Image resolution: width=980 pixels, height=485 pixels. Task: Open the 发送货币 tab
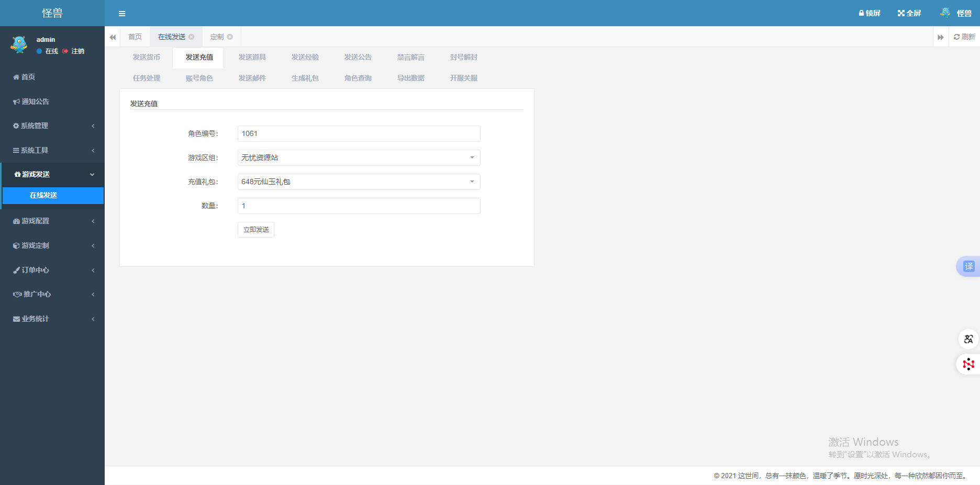[147, 57]
